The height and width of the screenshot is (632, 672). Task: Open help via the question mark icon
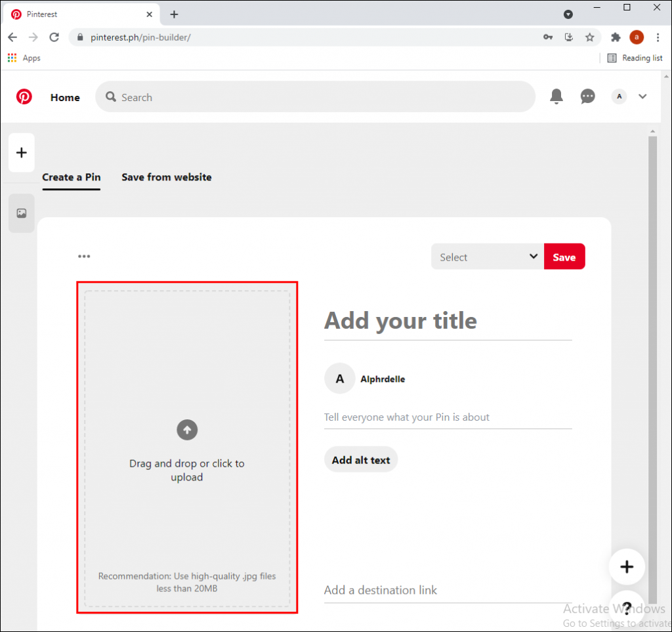627,607
